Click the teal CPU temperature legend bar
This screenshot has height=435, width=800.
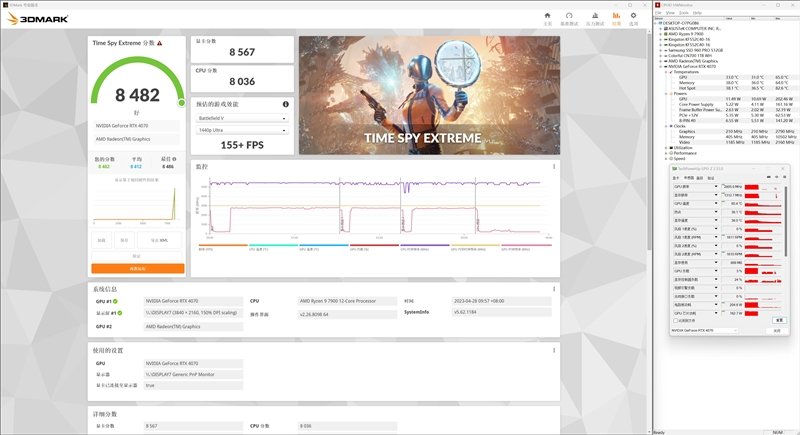(x=273, y=245)
